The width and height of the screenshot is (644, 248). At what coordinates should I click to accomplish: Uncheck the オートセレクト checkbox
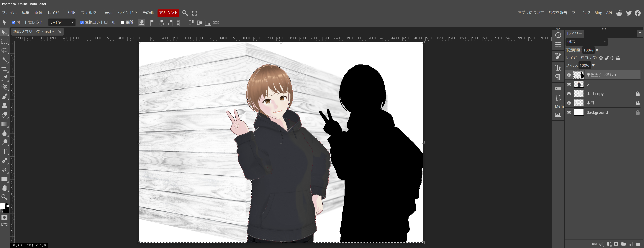[14, 22]
